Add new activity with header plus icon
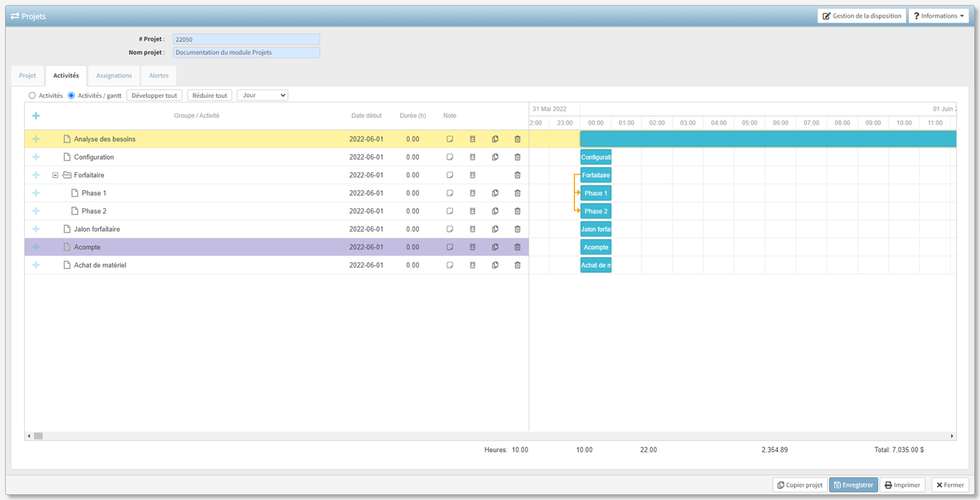The width and height of the screenshot is (980, 500). click(x=36, y=116)
